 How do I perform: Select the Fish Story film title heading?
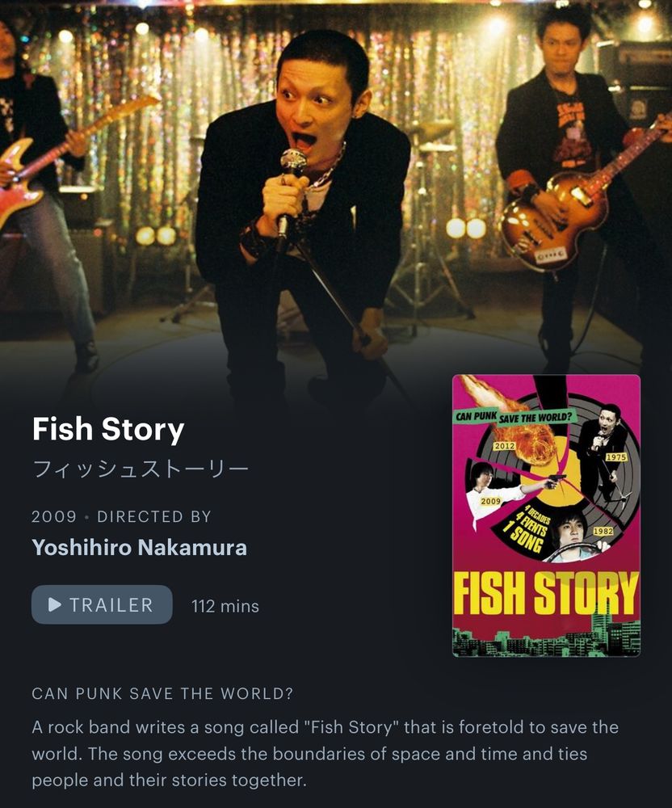(x=108, y=429)
